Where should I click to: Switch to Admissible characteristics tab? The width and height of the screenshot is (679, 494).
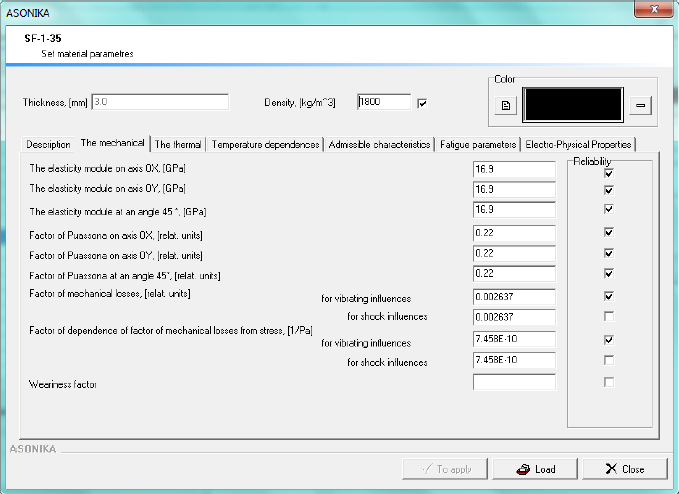coord(380,144)
